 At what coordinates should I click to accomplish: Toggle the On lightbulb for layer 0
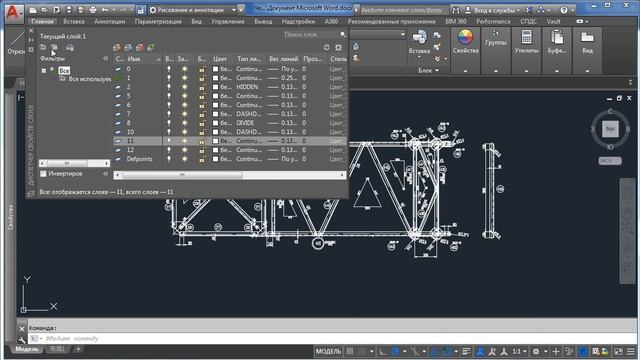click(169, 69)
